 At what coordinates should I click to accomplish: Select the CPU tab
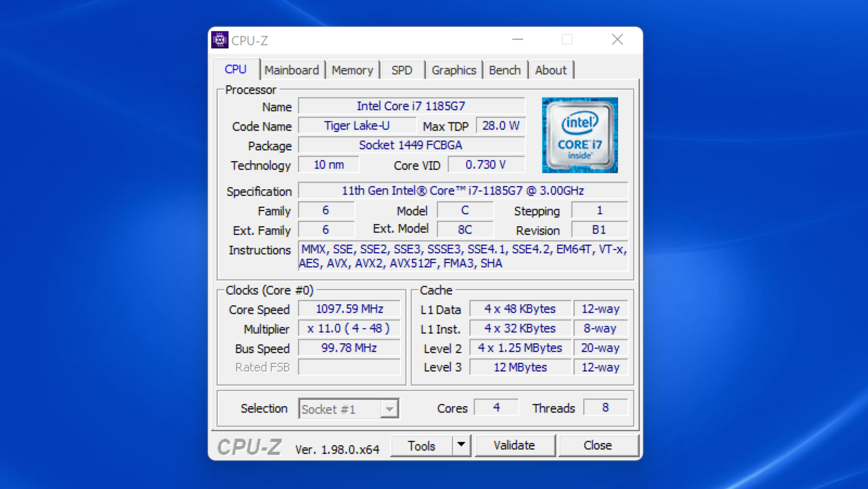(x=235, y=69)
